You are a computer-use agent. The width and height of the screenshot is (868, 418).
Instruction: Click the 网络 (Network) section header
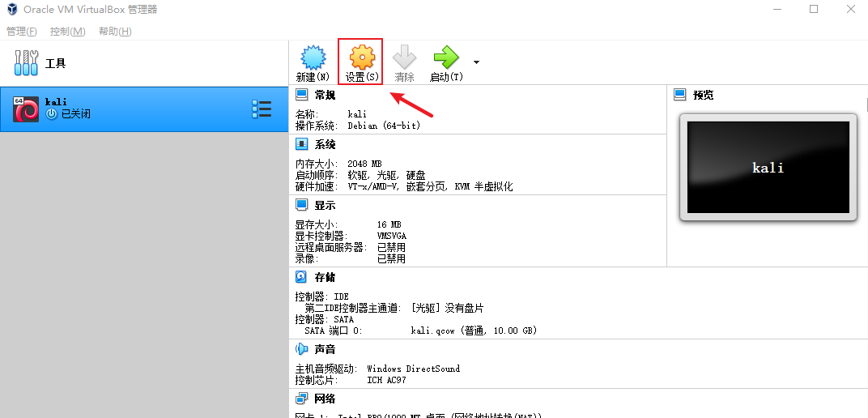(x=325, y=399)
